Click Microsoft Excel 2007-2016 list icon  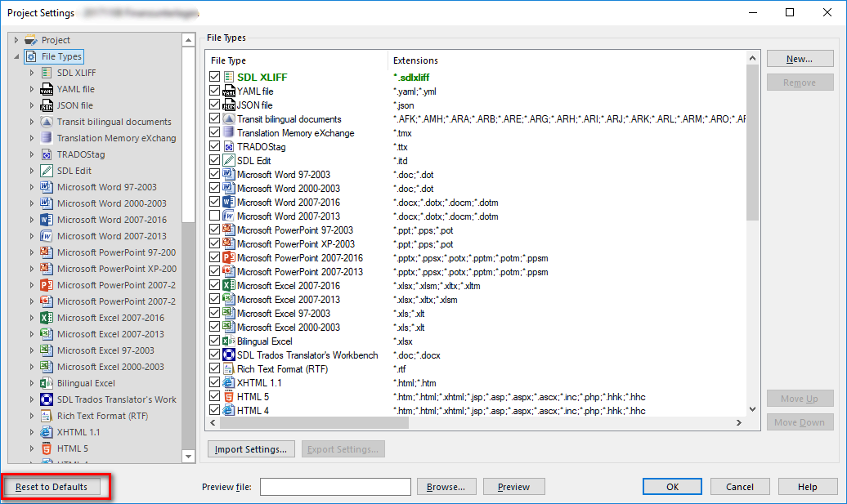229,285
